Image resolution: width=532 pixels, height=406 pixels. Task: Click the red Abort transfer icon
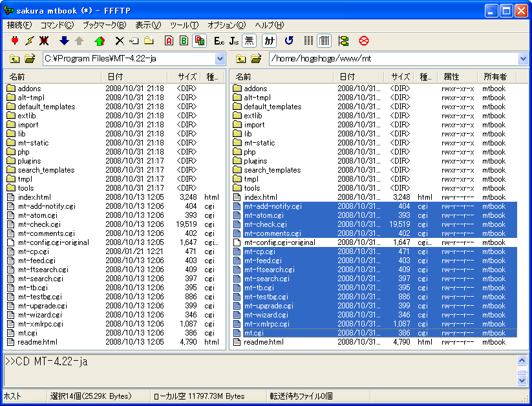[x=363, y=41]
